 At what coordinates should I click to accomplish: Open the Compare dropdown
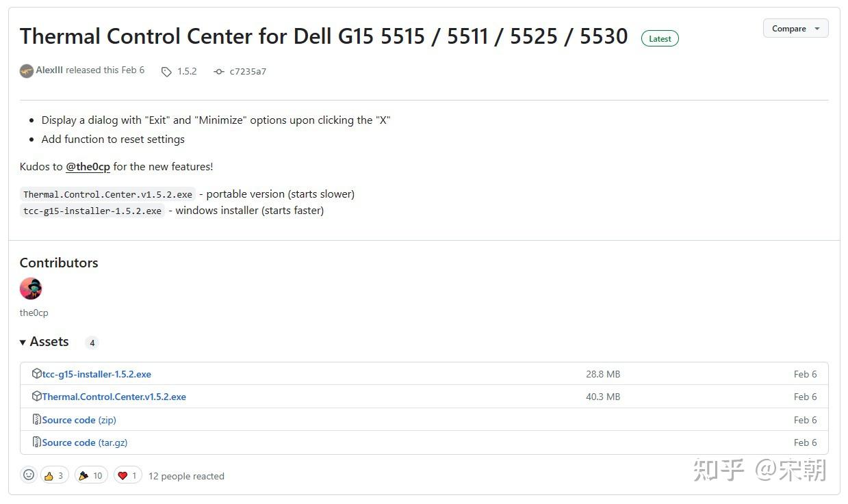tap(795, 29)
